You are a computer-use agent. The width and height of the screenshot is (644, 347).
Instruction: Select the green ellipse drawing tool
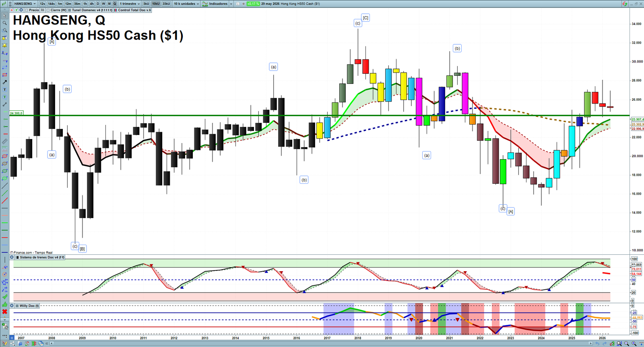coord(4,171)
